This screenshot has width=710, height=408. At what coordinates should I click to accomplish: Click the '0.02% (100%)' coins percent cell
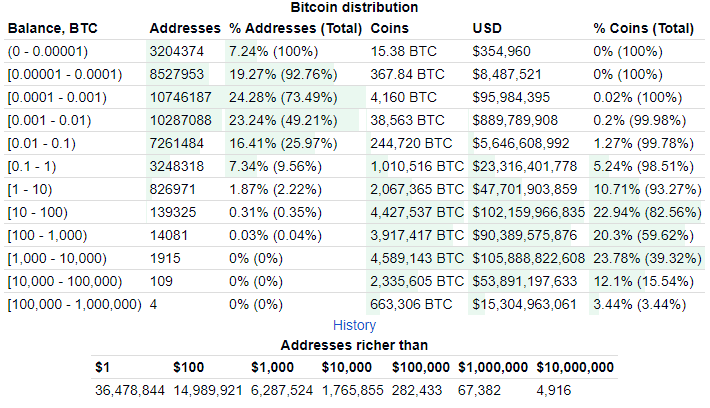click(638, 97)
